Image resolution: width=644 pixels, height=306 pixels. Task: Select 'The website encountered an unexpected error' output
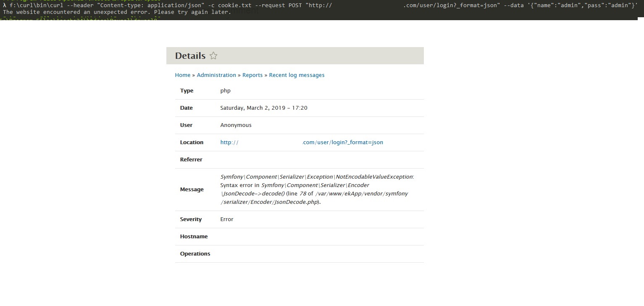click(x=117, y=12)
